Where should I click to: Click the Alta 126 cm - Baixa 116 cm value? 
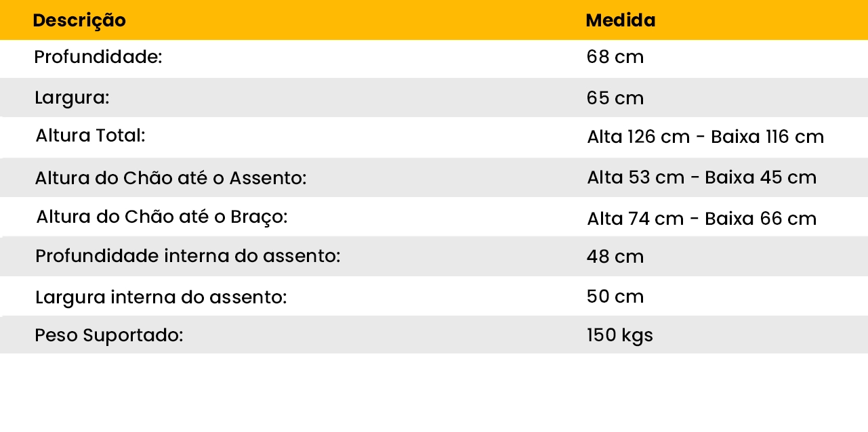705,137
